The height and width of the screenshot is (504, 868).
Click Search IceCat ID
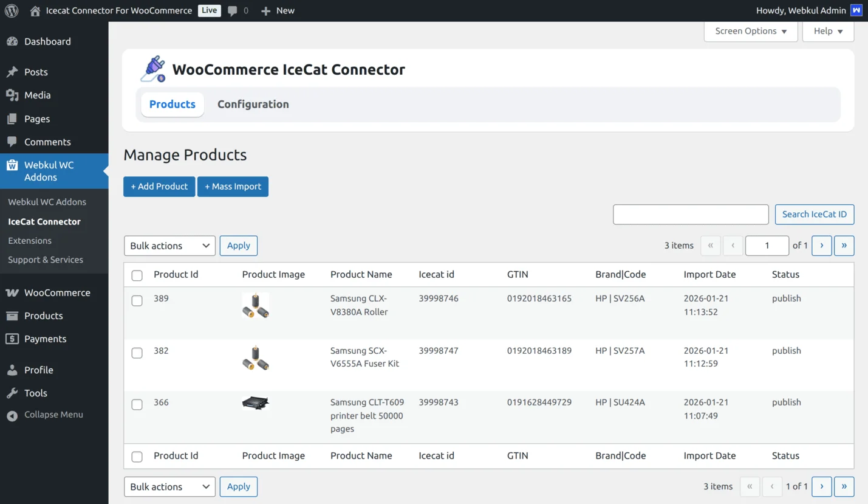tap(814, 214)
